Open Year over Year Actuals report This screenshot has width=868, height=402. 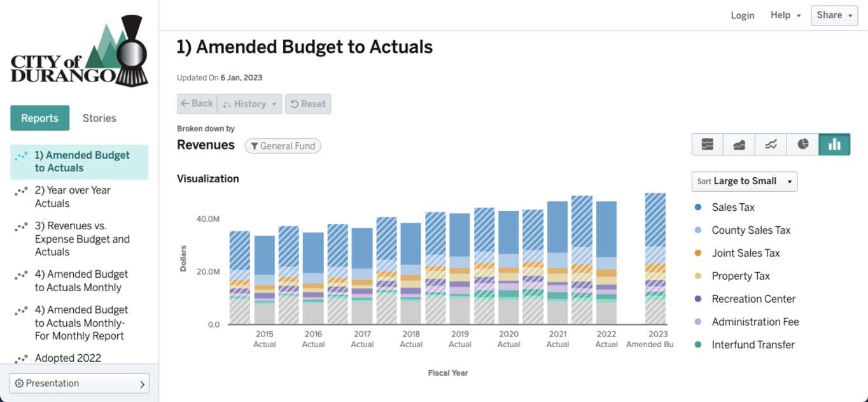coord(73,197)
